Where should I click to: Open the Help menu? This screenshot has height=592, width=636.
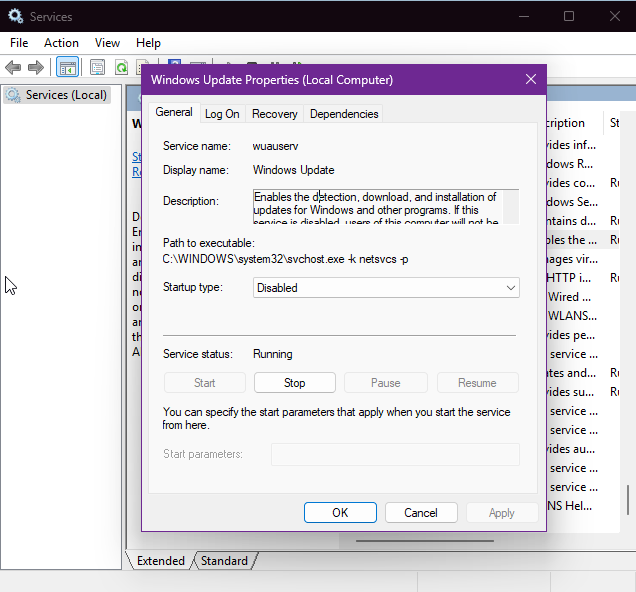(x=148, y=43)
